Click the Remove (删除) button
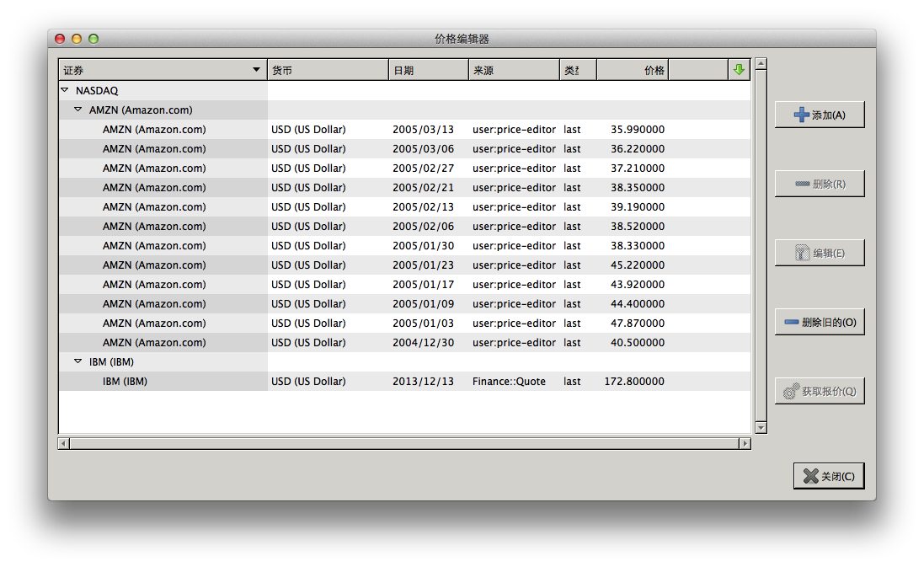This screenshot has height=567, width=924. (x=820, y=184)
